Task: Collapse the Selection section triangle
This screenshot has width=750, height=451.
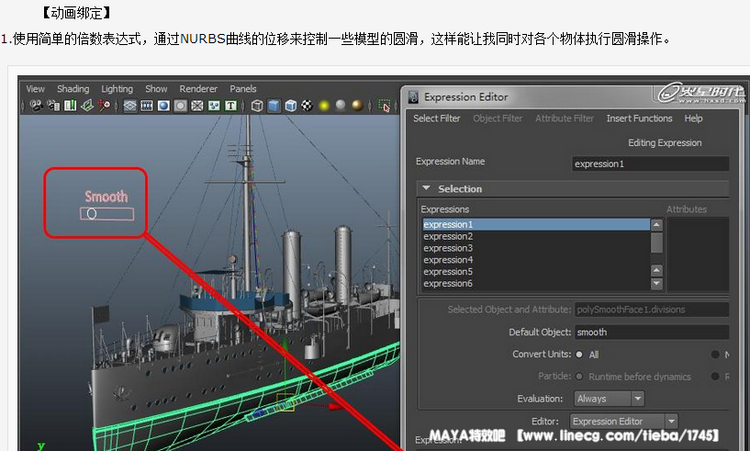Action: coord(425,188)
